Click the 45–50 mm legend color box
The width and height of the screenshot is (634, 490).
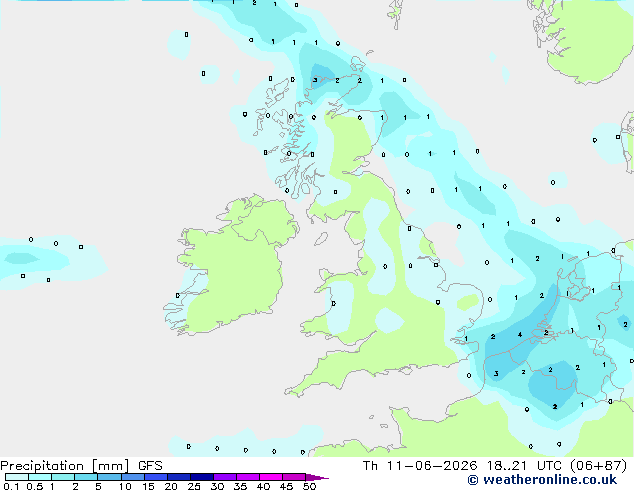(x=294, y=477)
